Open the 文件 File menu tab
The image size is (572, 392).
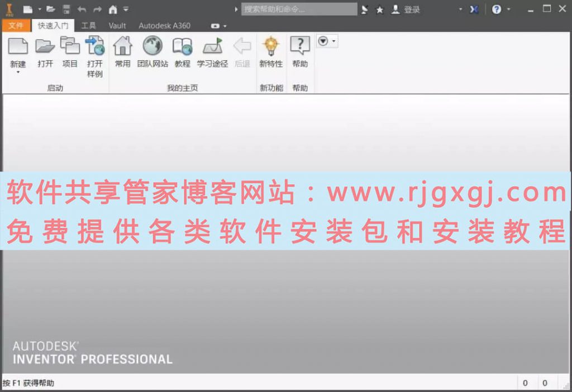(x=16, y=26)
